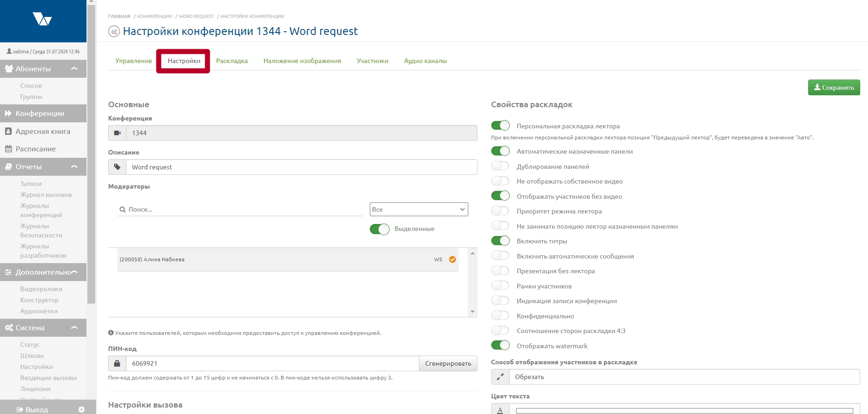Disable Отображать watermark switch

[x=500, y=345]
